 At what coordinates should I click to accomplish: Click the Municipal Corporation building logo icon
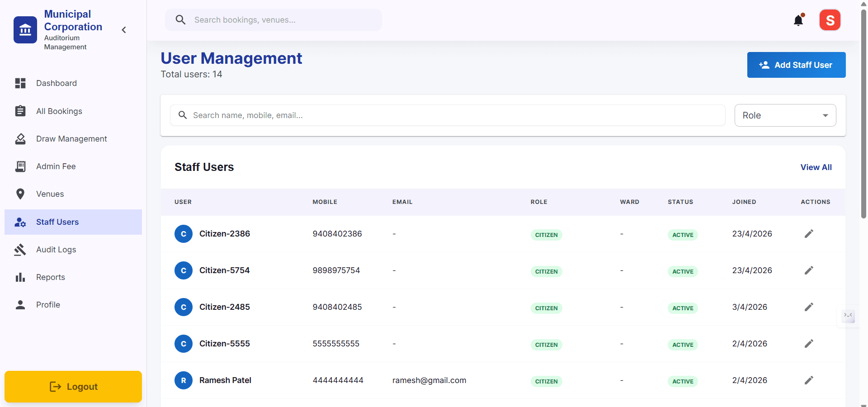[25, 30]
